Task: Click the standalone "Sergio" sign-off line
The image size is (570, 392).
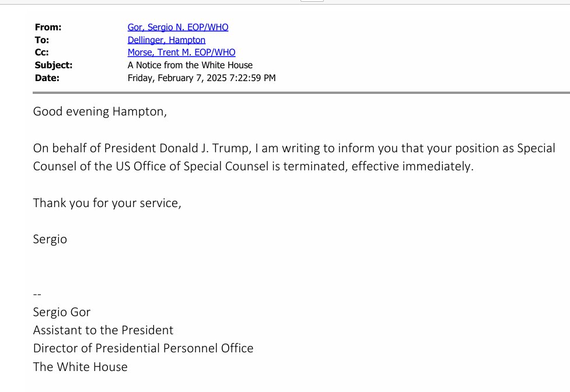Action: coord(50,239)
